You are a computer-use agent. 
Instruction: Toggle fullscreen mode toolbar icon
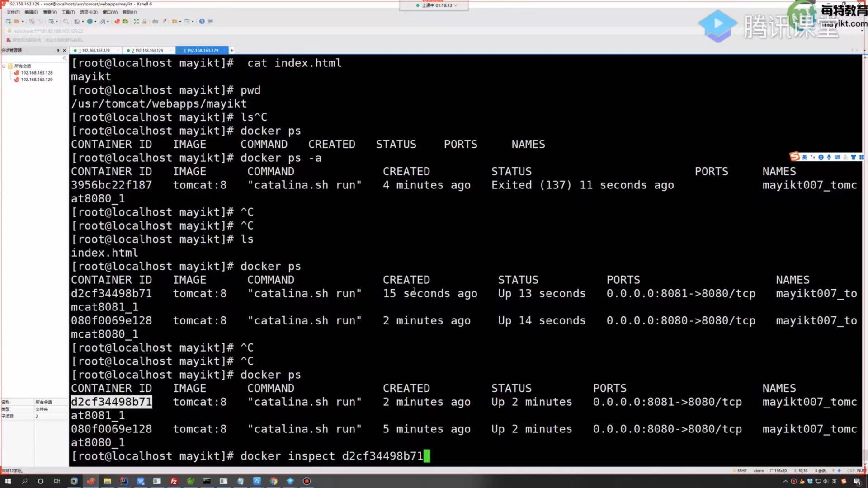tap(136, 21)
